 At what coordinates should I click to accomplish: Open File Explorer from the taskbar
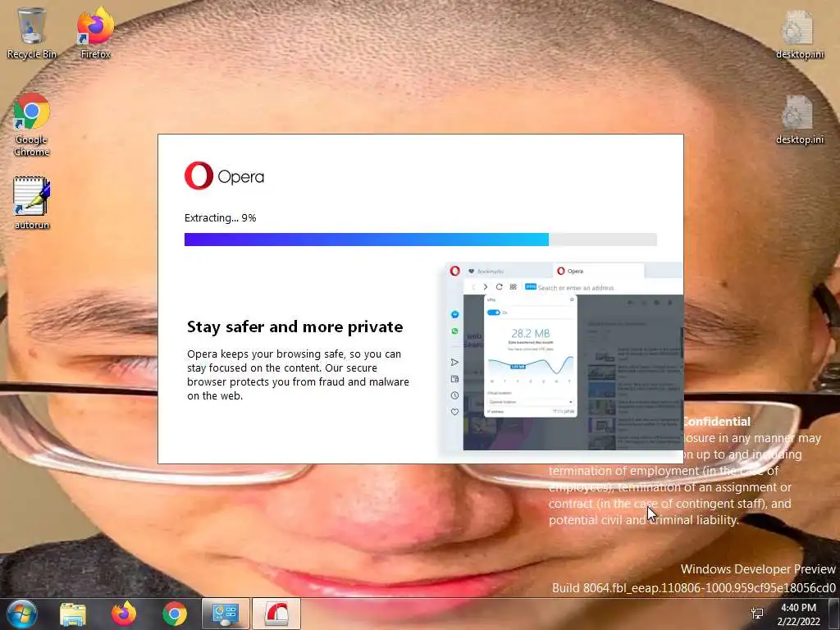click(73, 614)
